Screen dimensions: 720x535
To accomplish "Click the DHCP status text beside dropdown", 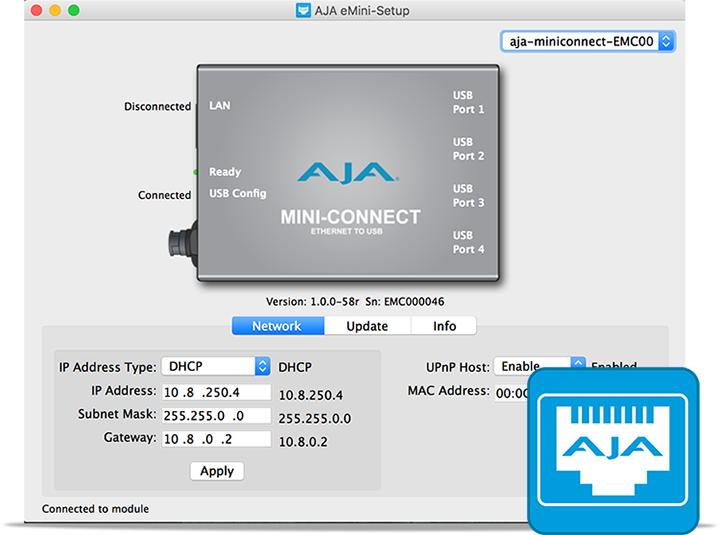I will 295,367.
